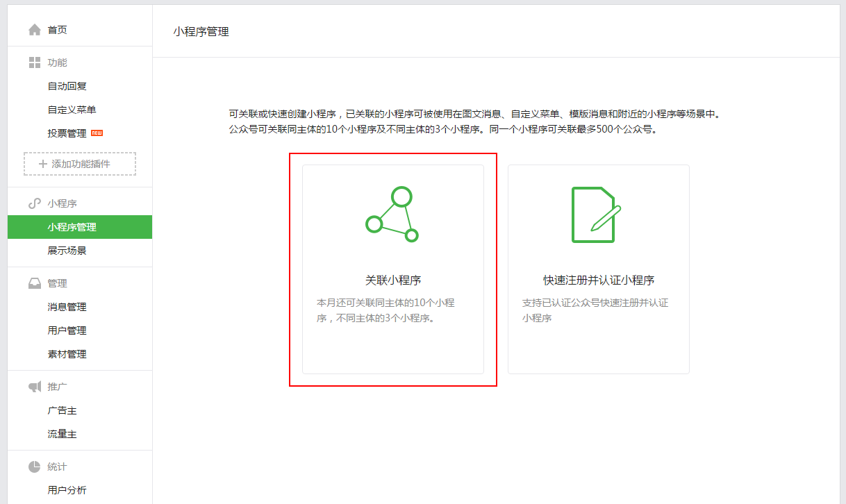846x504 pixels.
Task: Select 流量主 in the sidebar
Action: click(x=62, y=434)
